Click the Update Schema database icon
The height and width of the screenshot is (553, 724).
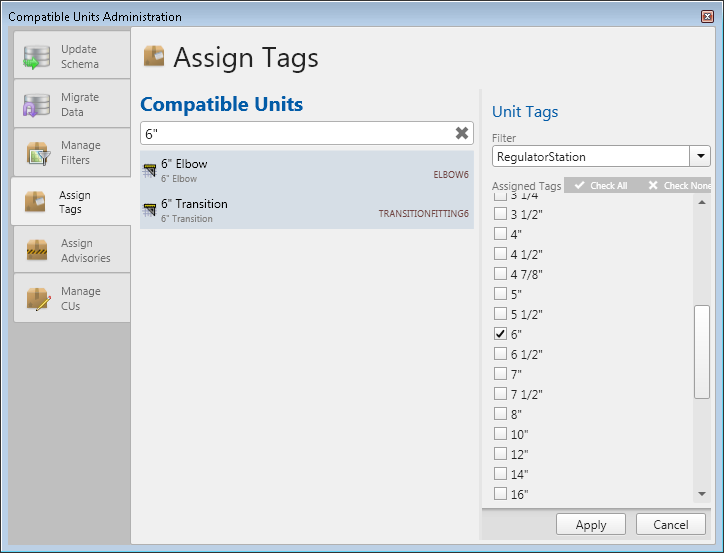click(37, 56)
